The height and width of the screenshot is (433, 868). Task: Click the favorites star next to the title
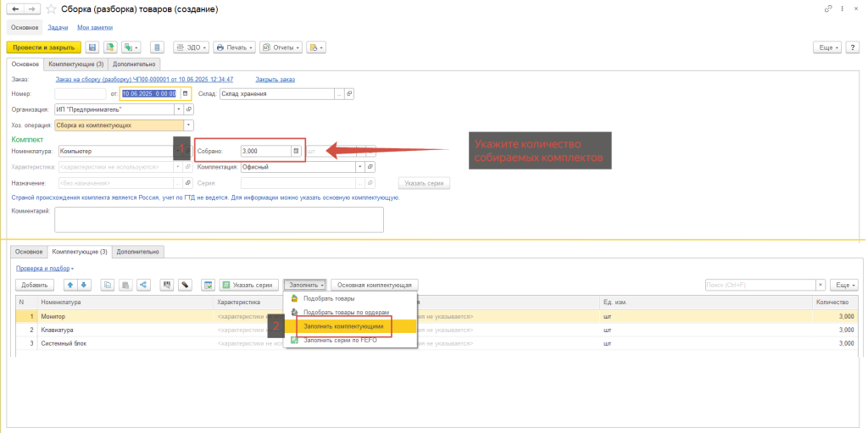click(52, 9)
